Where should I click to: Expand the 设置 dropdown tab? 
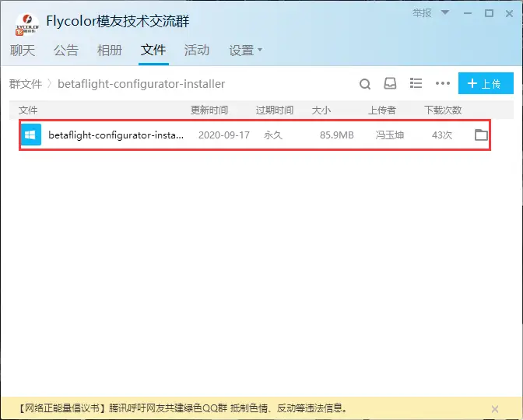tap(245, 51)
